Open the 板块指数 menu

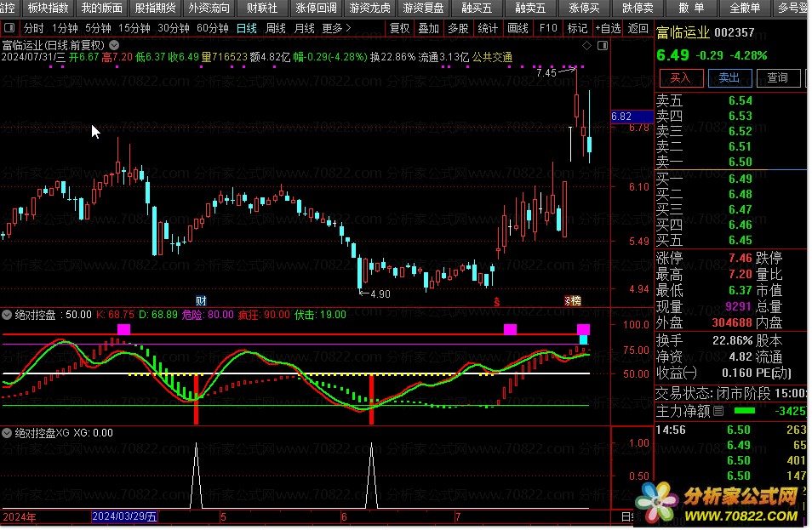point(48,8)
